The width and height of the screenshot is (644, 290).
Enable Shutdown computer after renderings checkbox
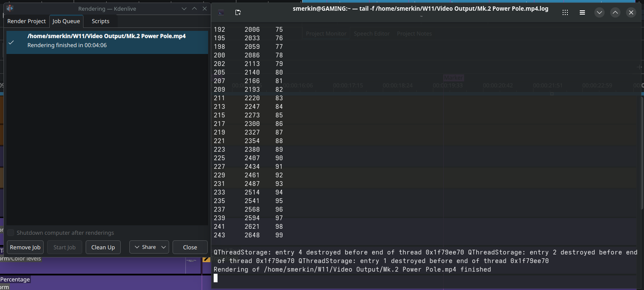click(x=11, y=233)
